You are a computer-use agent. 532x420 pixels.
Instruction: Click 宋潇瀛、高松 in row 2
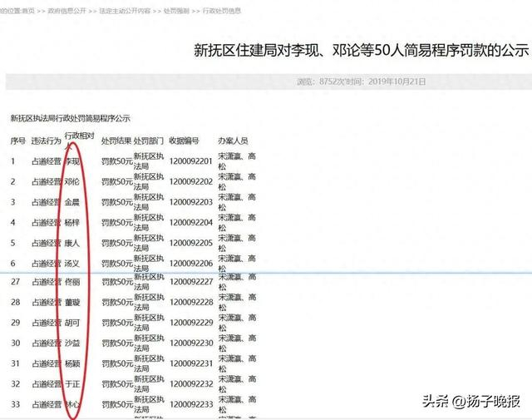[237, 181]
